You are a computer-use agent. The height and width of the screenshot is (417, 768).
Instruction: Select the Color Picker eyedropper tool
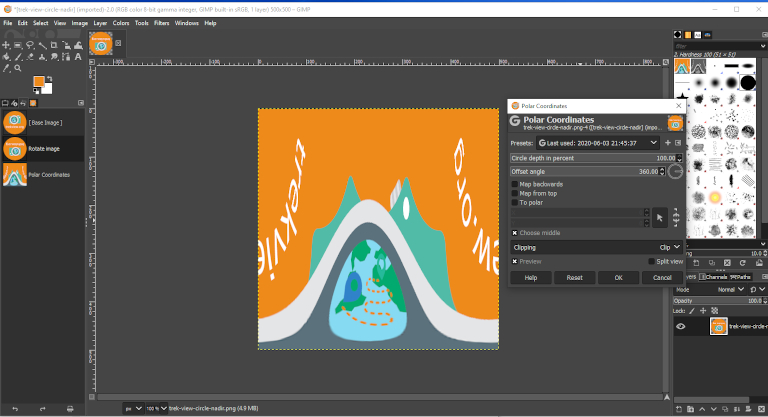[x=6, y=68]
